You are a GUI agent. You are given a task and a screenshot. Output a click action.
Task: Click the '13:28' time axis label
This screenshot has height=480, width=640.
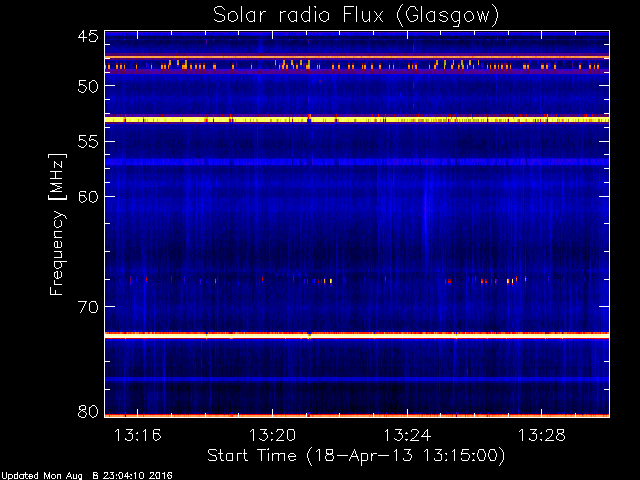[542, 435]
